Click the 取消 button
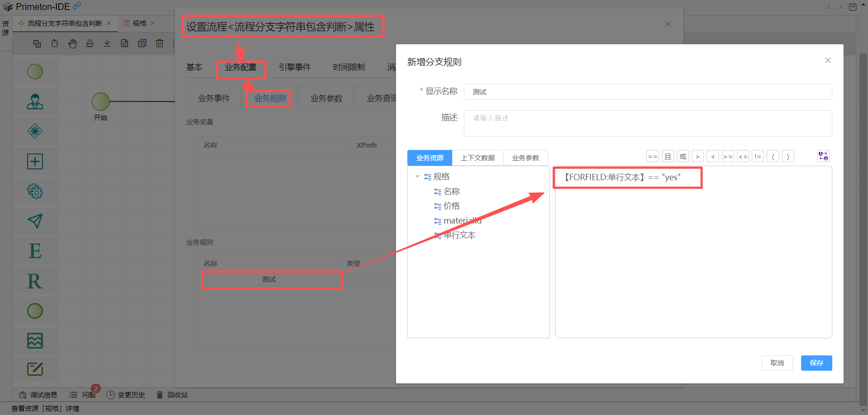Image resolution: width=868 pixels, height=415 pixels. point(777,363)
